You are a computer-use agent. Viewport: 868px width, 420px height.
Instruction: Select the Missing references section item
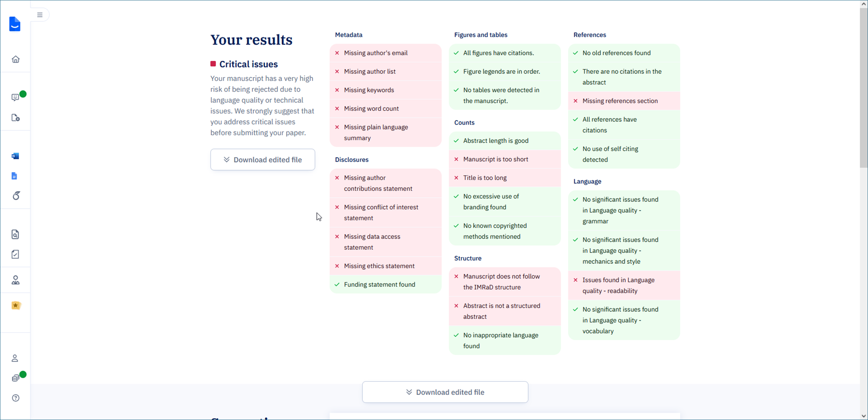pyautogui.click(x=624, y=101)
